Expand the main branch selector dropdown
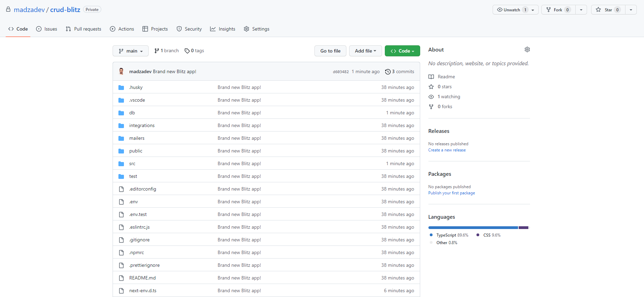Viewport: 644px width, 297px height. click(130, 51)
